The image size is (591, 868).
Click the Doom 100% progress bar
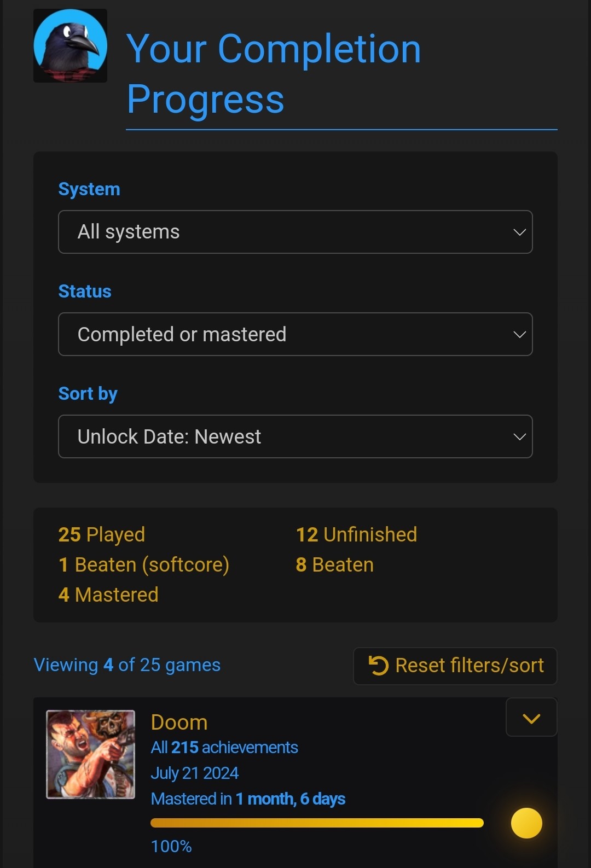click(317, 823)
